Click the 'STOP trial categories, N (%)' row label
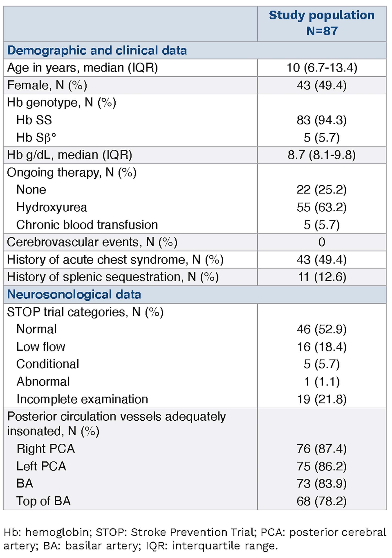This screenshot has height=558, width=392. coord(85,312)
